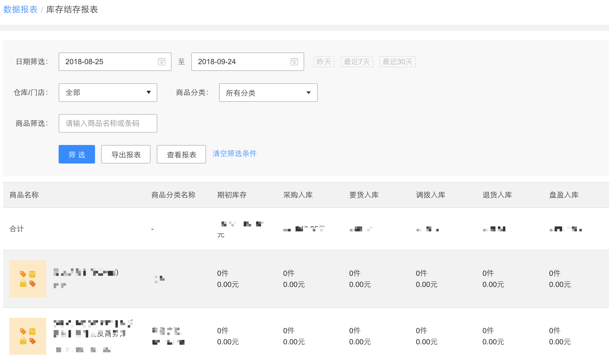Click the 商品名称 column header
609x364 pixels.
(x=24, y=195)
